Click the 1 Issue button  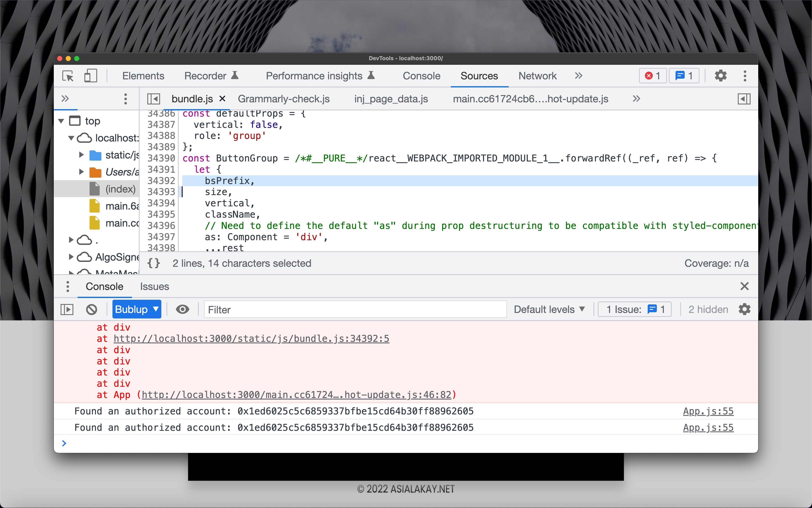635,310
